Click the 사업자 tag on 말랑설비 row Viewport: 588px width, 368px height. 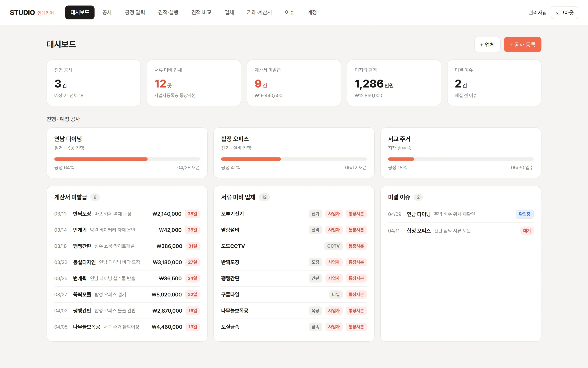334,230
